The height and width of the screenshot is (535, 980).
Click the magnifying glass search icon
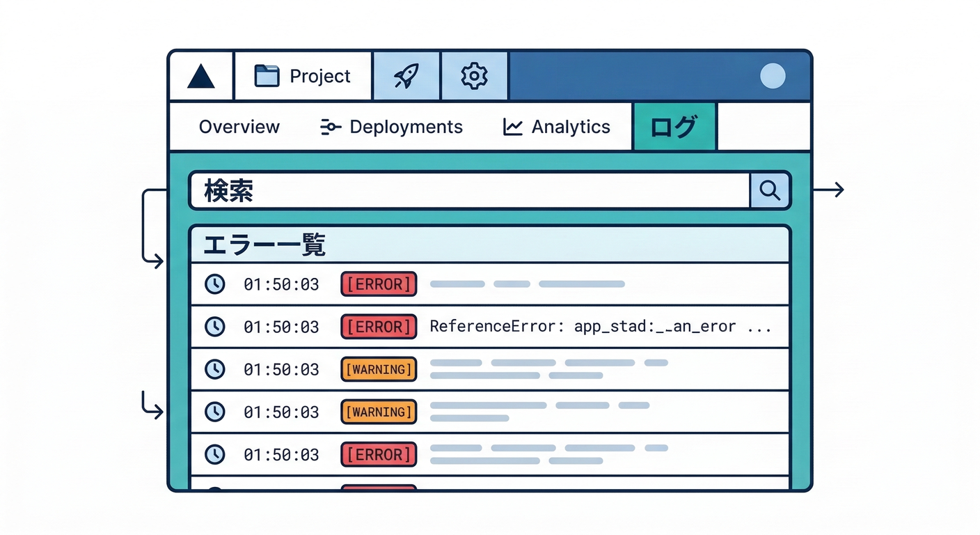(770, 190)
